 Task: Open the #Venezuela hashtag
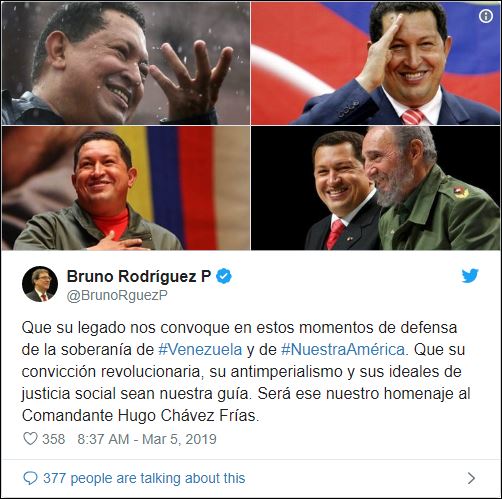(x=200, y=350)
